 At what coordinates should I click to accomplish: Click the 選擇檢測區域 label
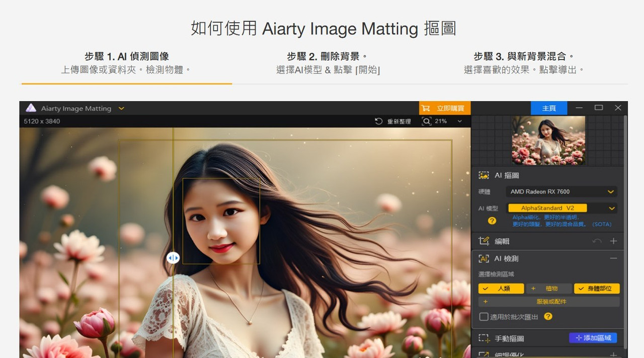[x=496, y=274]
